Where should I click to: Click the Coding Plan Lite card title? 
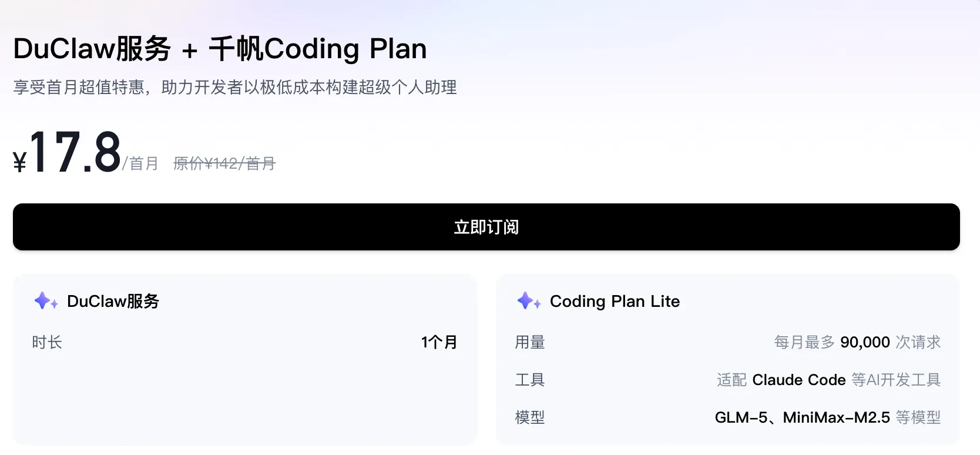(614, 301)
